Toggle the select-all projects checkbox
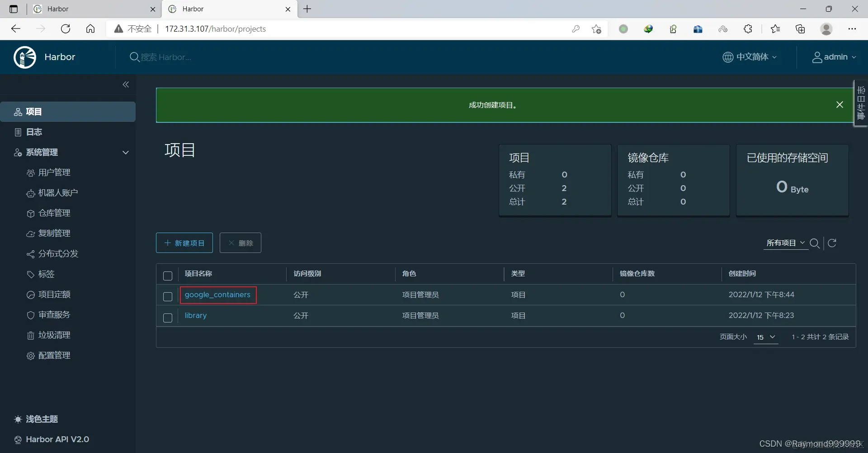Image resolution: width=868 pixels, height=453 pixels. pyautogui.click(x=168, y=276)
